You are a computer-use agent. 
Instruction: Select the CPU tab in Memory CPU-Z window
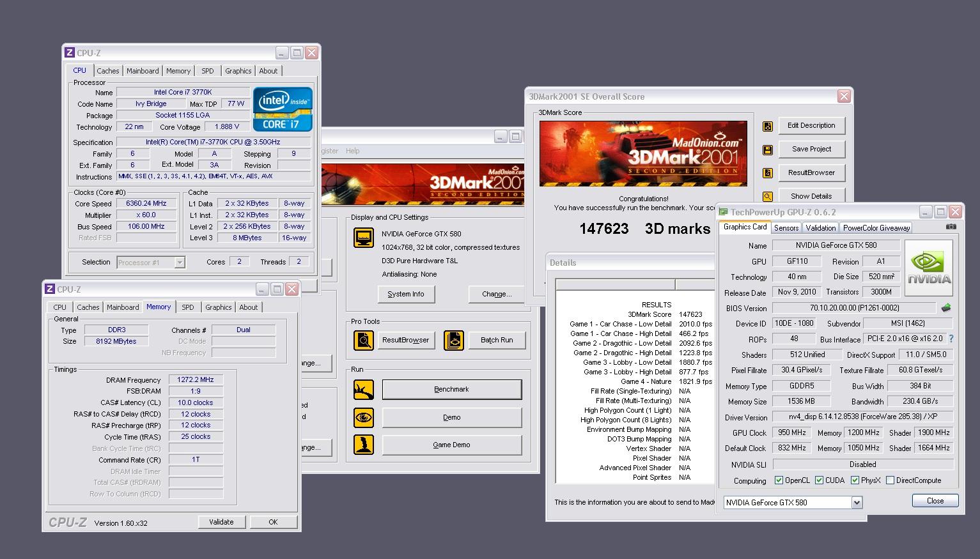pyautogui.click(x=60, y=307)
